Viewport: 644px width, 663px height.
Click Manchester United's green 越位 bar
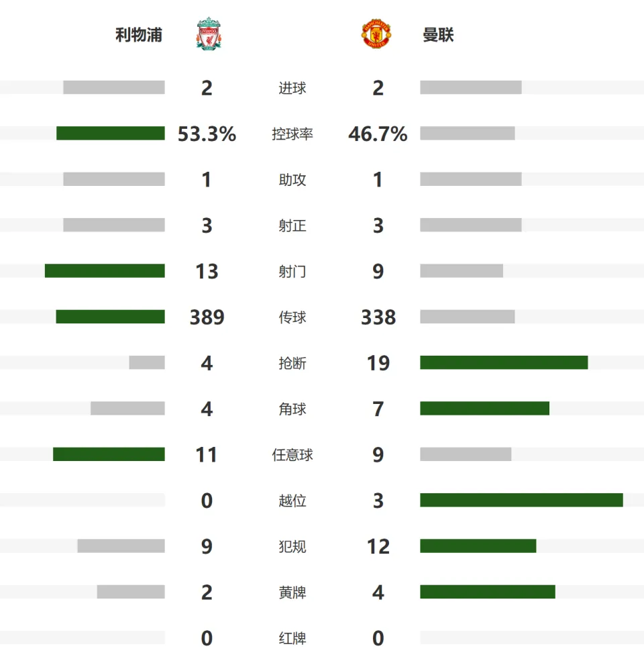coord(521,500)
